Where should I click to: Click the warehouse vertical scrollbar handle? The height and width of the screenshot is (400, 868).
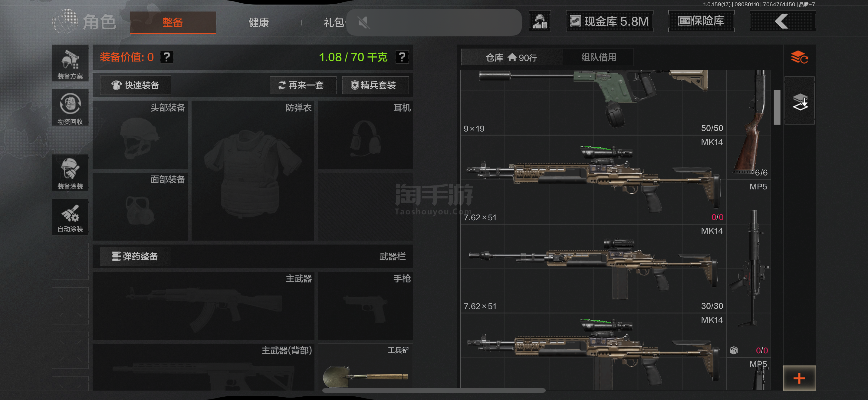tap(777, 107)
